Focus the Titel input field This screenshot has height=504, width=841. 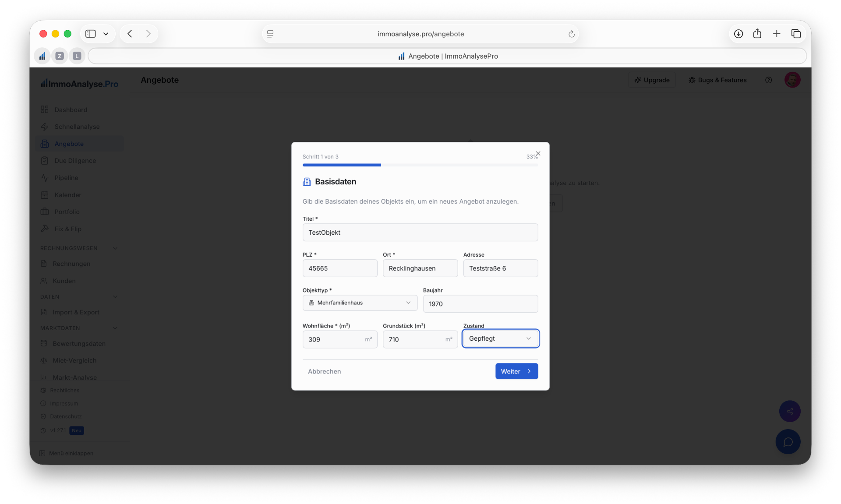420,233
